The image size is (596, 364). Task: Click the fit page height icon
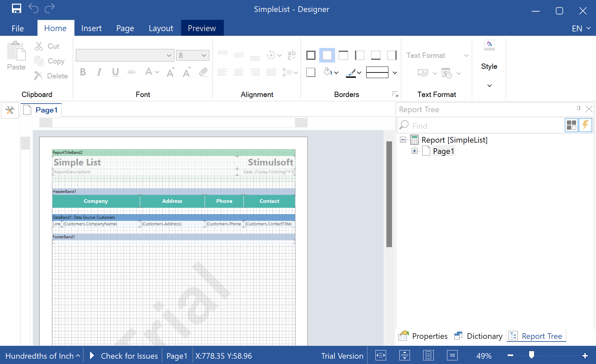[404, 356]
